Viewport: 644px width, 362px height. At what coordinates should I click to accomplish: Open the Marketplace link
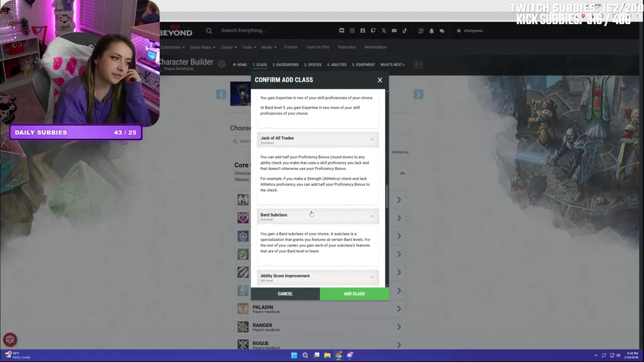click(x=375, y=47)
